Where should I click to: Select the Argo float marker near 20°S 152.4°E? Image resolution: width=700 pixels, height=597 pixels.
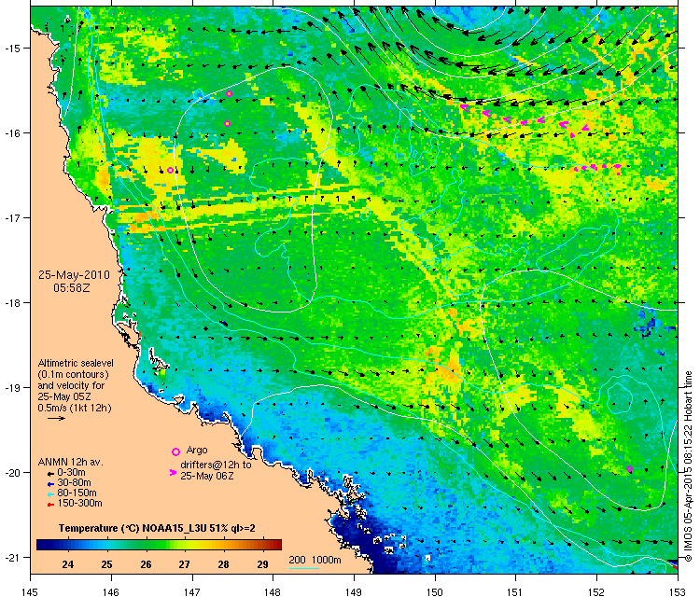pos(629,468)
